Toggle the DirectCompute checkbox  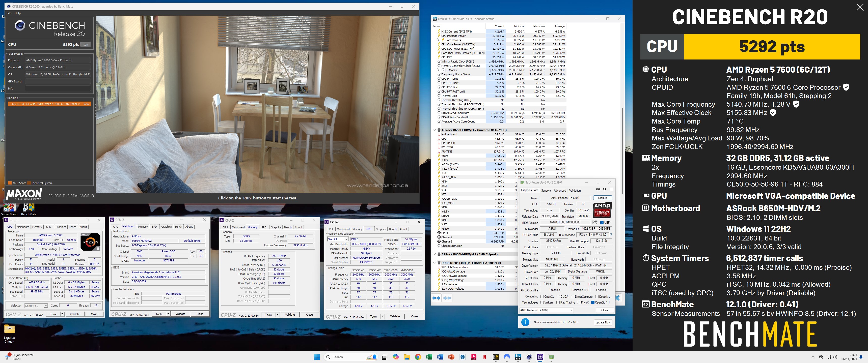pyautogui.click(x=573, y=297)
